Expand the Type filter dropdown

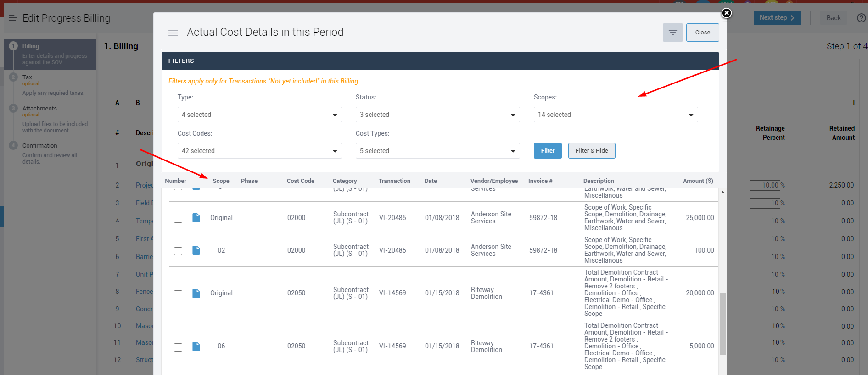coord(259,115)
